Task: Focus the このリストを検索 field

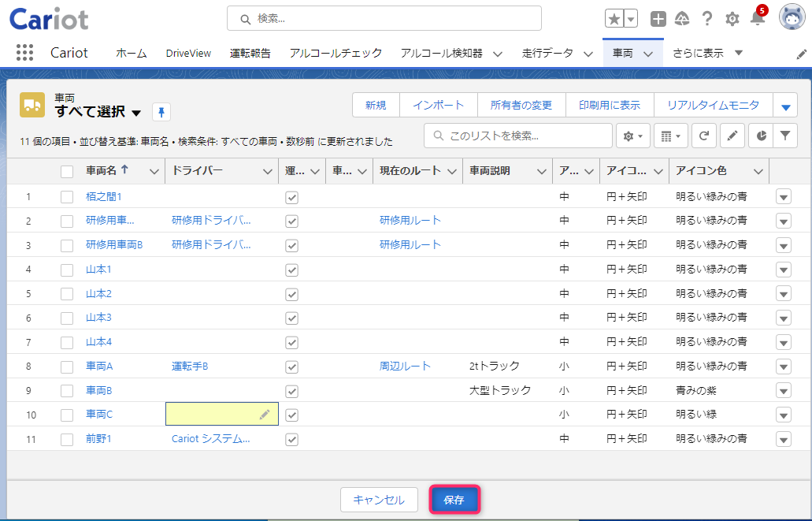Action: 518,136
